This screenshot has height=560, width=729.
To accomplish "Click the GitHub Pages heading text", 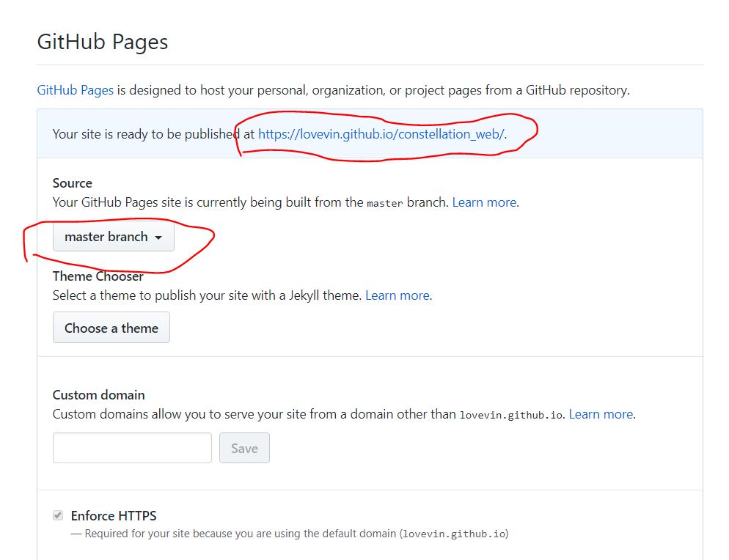I will tap(103, 42).
